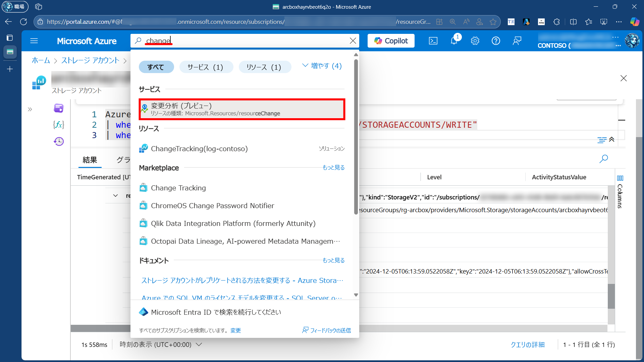Launch Copilot from the top bar
This screenshot has height=362, width=644.
pos(391,41)
